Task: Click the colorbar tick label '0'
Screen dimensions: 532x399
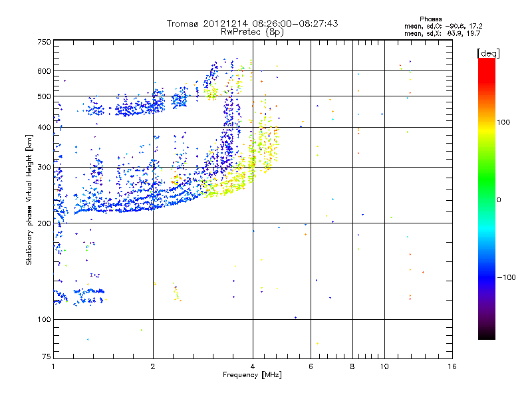Action: click(499, 199)
